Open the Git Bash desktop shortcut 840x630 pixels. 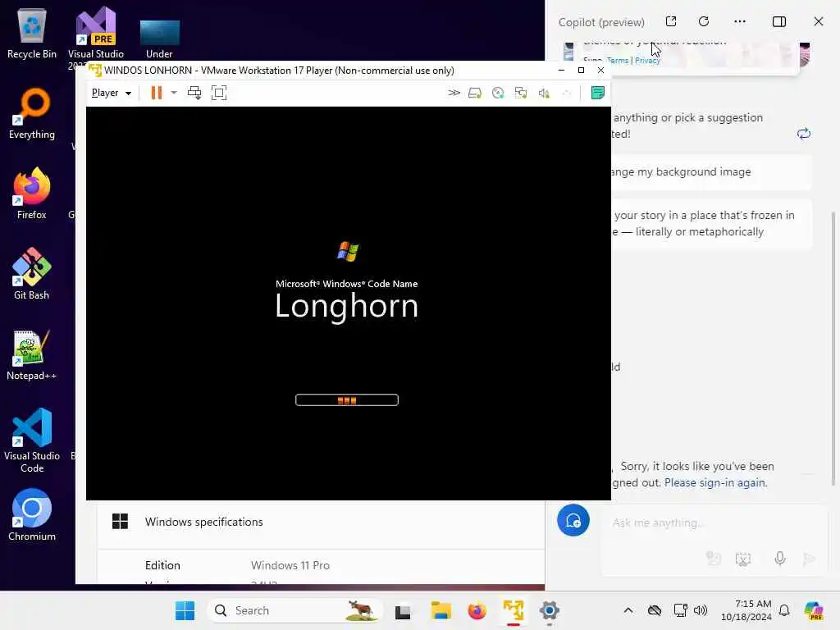tap(32, 274)
